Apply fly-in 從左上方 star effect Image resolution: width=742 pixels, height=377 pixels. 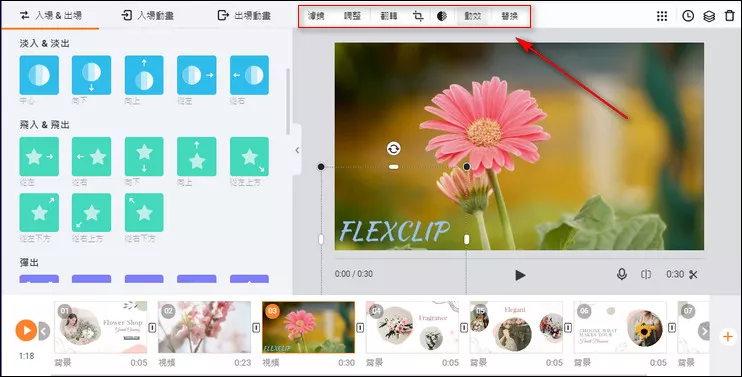(249, 157)
